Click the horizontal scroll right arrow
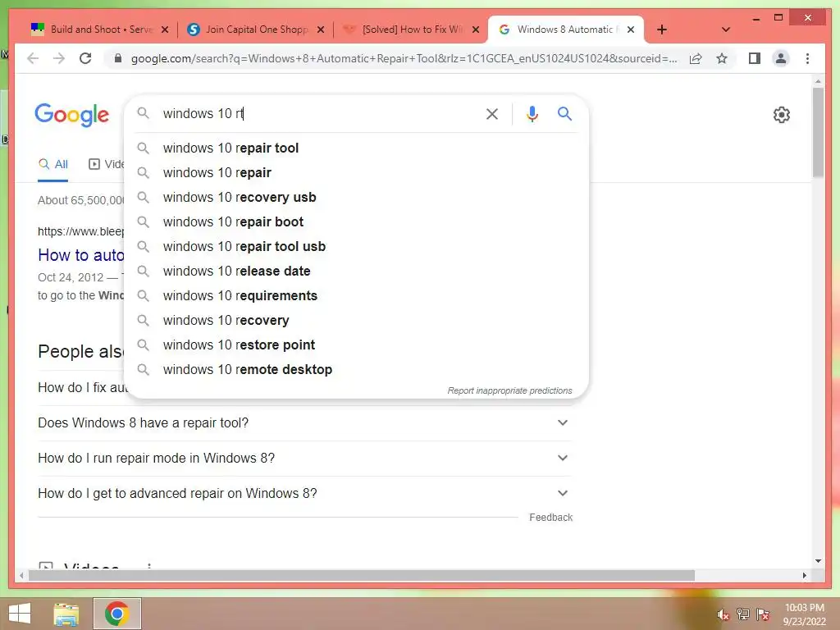Image resolution: width=840 pixels, height=630 pixels. coord(804,575)
